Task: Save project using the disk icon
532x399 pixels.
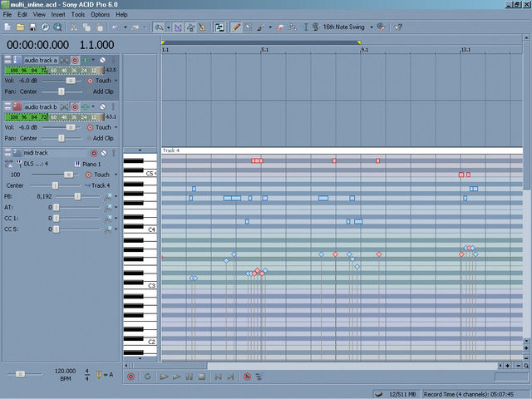Action: coord(32,27)
